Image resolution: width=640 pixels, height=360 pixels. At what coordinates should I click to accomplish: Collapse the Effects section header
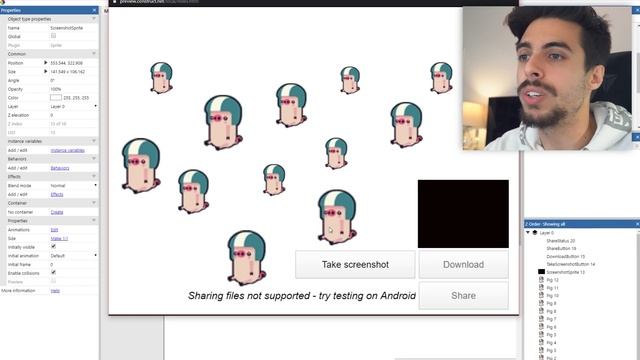point(94,177)
